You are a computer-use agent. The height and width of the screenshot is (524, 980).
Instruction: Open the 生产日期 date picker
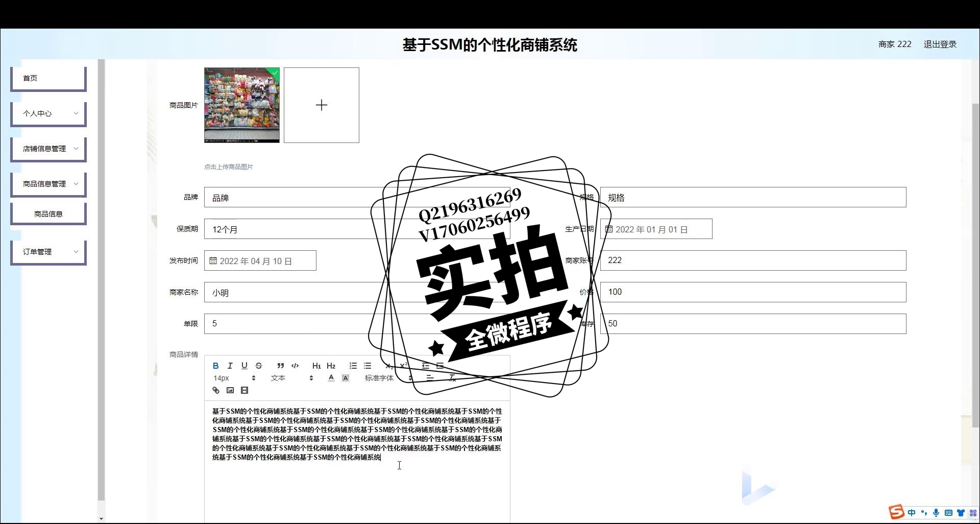point(656,229)
